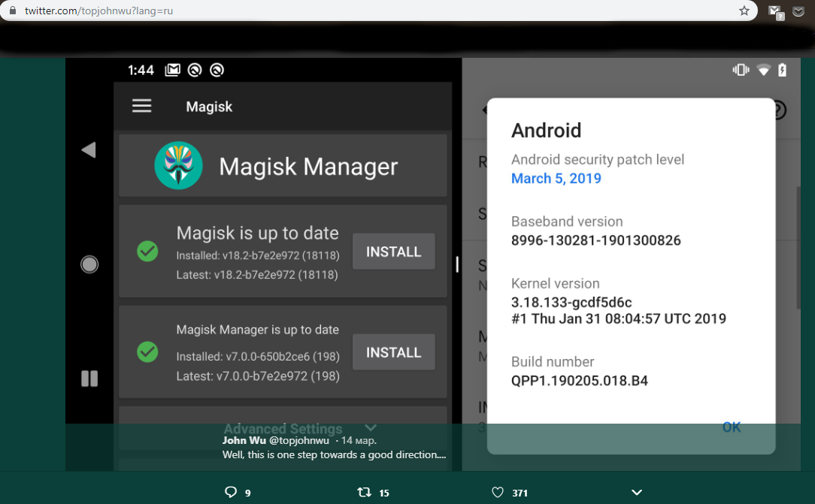Screen dimensions: 815x504
Task: Click the second circular notification icon in status bar
Action: point(217,70)
